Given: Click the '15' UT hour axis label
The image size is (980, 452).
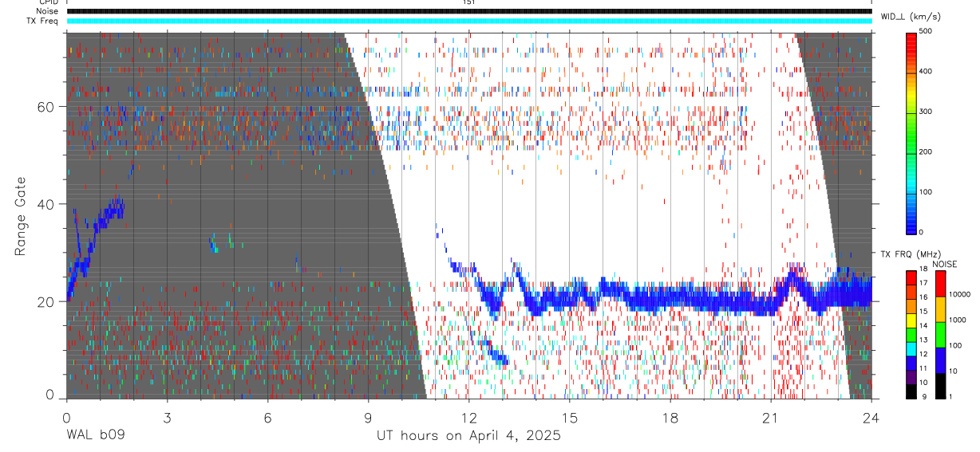Looking at the screenshot, I should pyautogui.click(x=570, y=418).
